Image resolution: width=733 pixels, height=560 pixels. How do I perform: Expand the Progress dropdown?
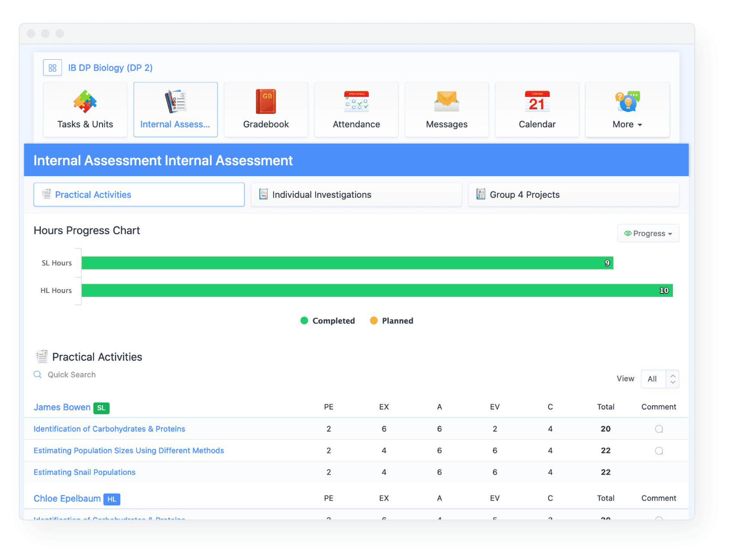click(648, 233)
